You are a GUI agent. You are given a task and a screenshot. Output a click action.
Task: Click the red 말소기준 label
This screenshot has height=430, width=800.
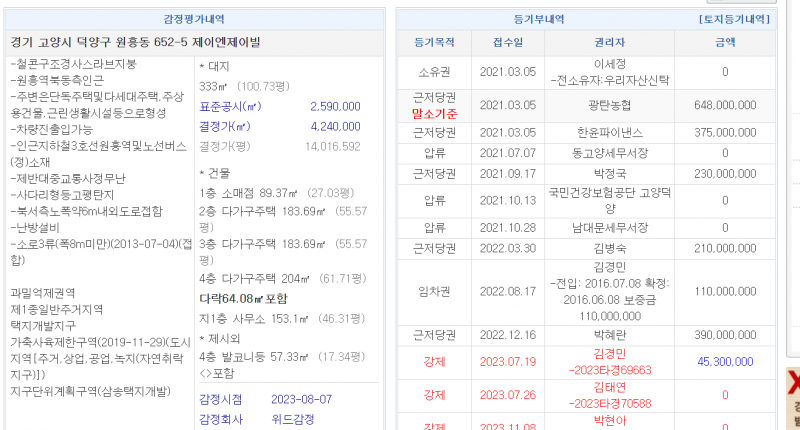pyautogui.click(x=434, y=112)
